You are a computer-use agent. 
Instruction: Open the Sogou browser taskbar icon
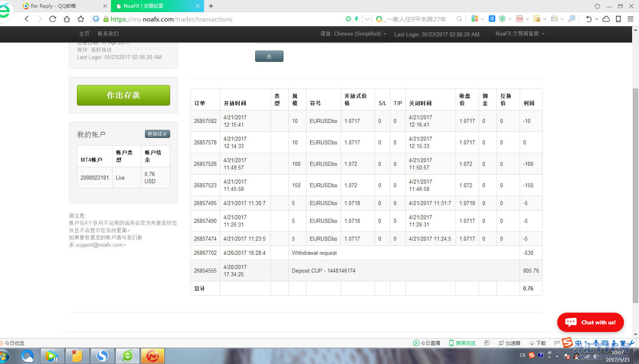[102, 356]
